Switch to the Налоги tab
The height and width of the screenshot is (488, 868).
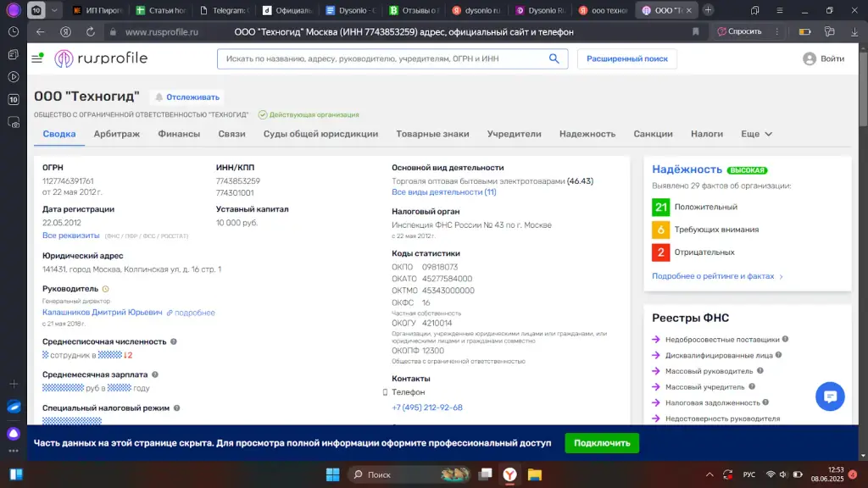click(707, 134)
